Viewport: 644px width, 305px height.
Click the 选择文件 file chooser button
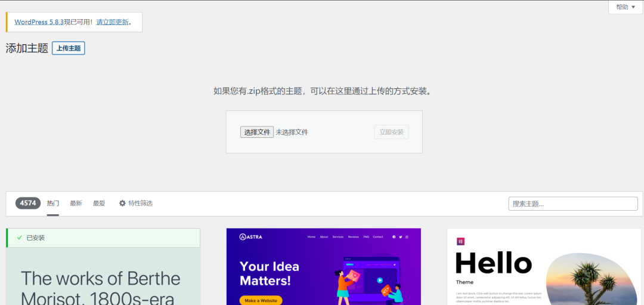click(257, 132)
